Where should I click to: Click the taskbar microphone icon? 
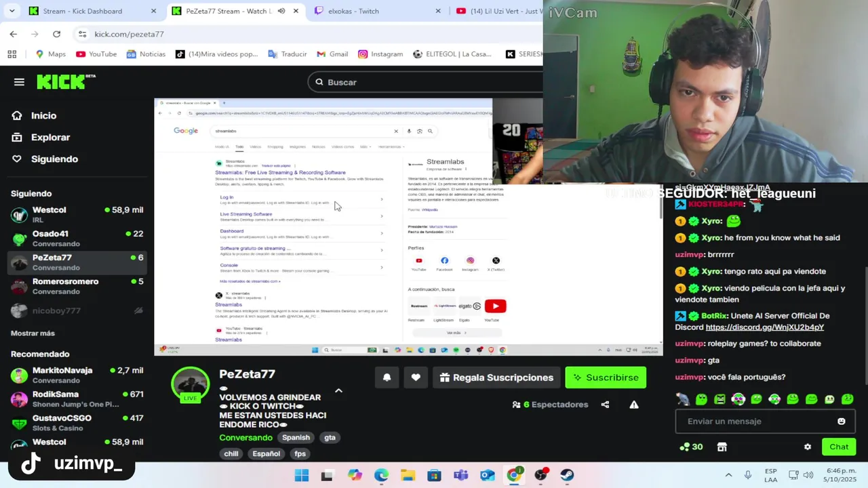tap(748, 475)
